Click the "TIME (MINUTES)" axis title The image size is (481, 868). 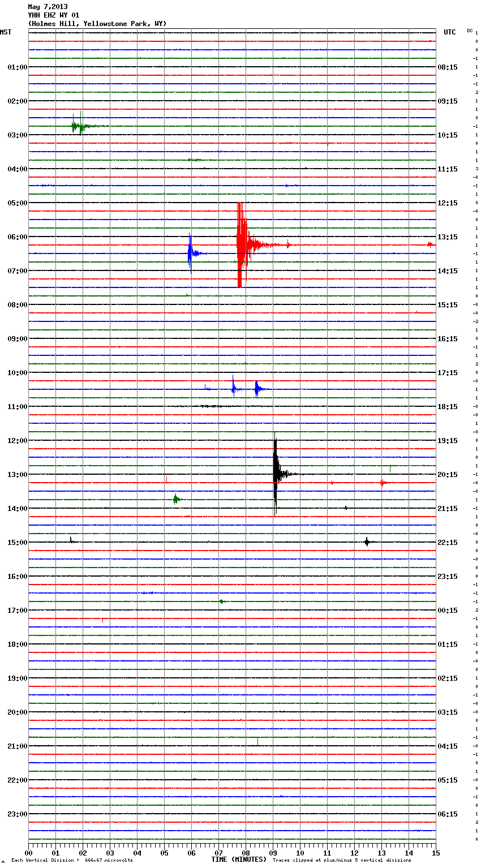(239, 860)
